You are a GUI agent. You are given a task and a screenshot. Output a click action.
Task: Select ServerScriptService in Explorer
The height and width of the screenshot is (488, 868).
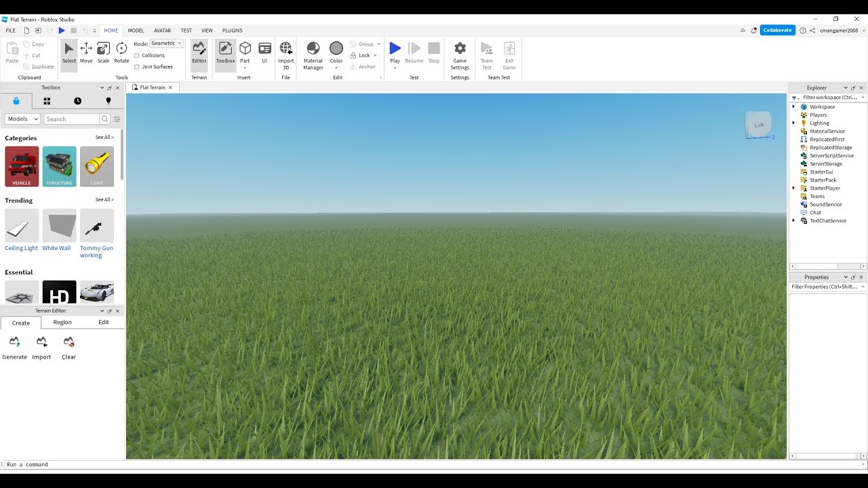(831, 156)
